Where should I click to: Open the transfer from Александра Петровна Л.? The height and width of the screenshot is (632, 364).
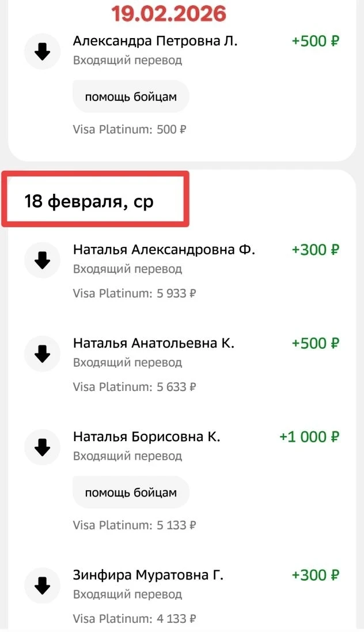[x=155, y=42]
